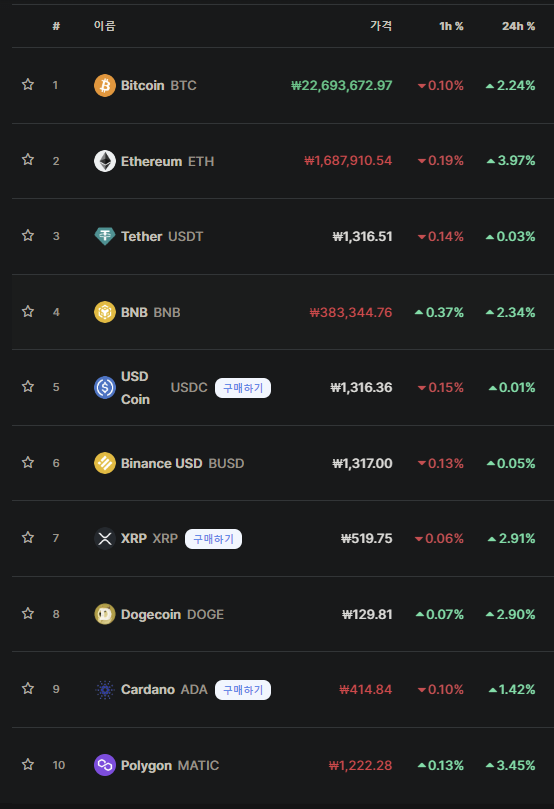Click the 구매하기 button next to Cardano ADA

[243, 690]
